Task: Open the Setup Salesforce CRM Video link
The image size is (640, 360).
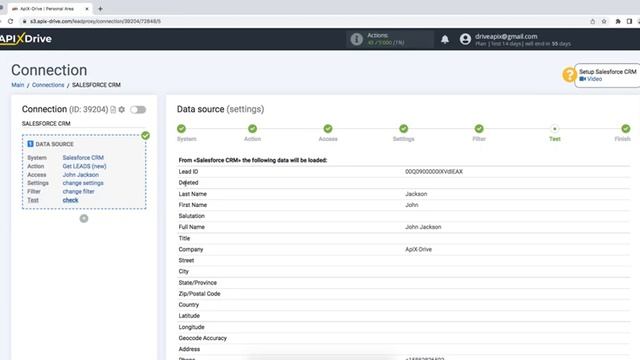Action: tap(591, 79)
